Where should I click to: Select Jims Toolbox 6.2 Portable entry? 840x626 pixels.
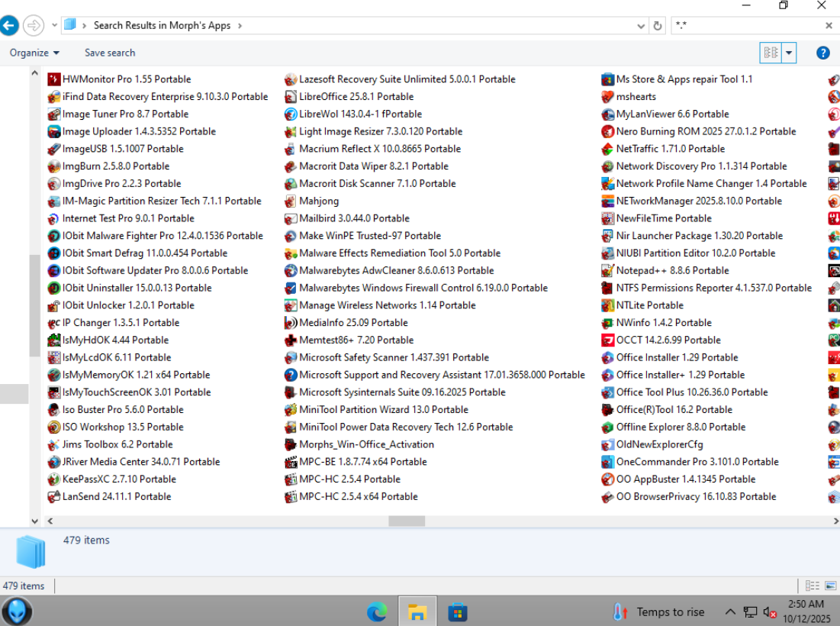[110, 444]
